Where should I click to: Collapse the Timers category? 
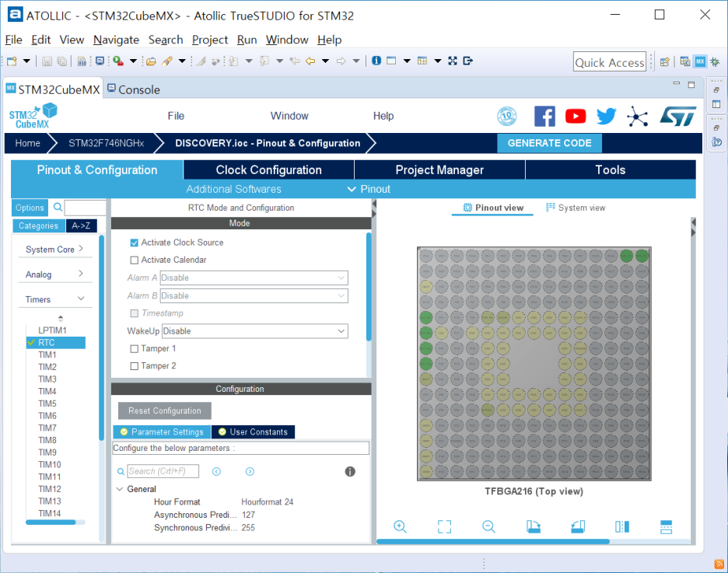tap(55, 299)
